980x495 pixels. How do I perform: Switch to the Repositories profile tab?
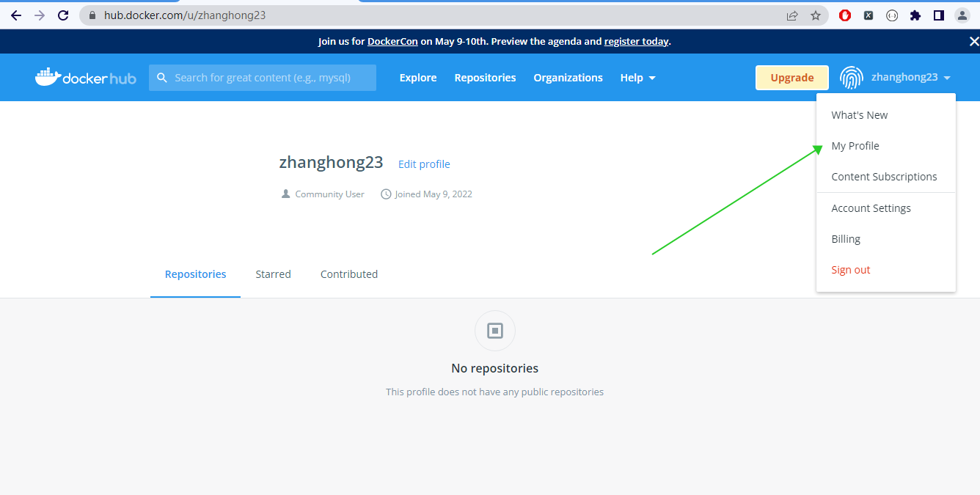(x=195, y=274)
